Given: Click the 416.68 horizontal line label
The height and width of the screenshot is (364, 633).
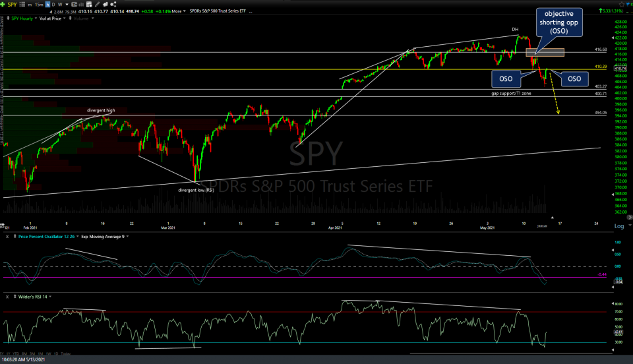Looking at the screenshot, I should (600, 49).
